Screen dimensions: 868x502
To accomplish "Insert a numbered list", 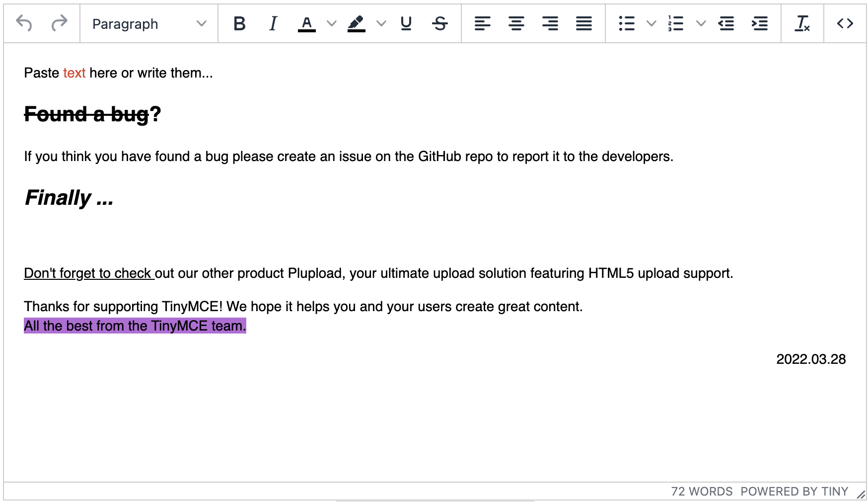I will 676,23.
